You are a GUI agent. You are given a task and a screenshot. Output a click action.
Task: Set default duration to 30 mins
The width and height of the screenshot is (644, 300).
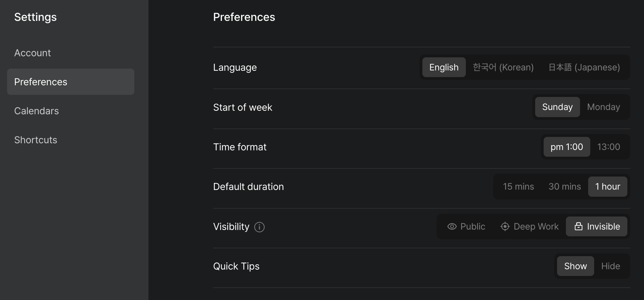(x=565, y=186)
